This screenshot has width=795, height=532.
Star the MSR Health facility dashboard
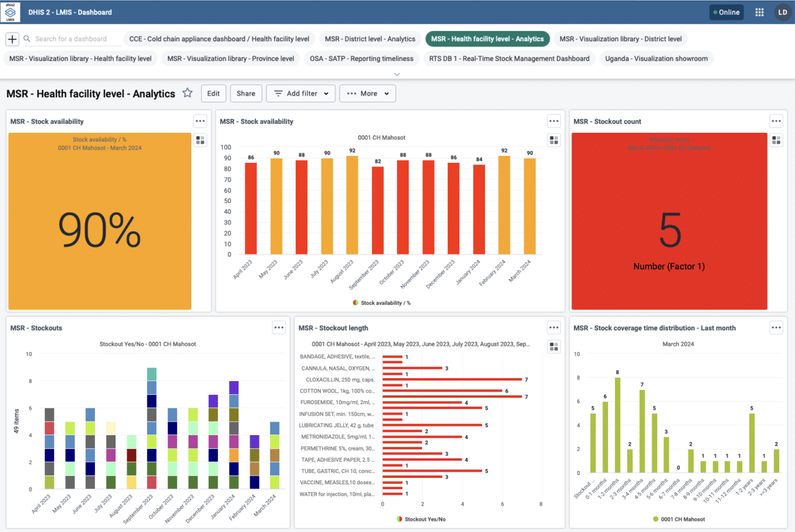pos(187,93)
